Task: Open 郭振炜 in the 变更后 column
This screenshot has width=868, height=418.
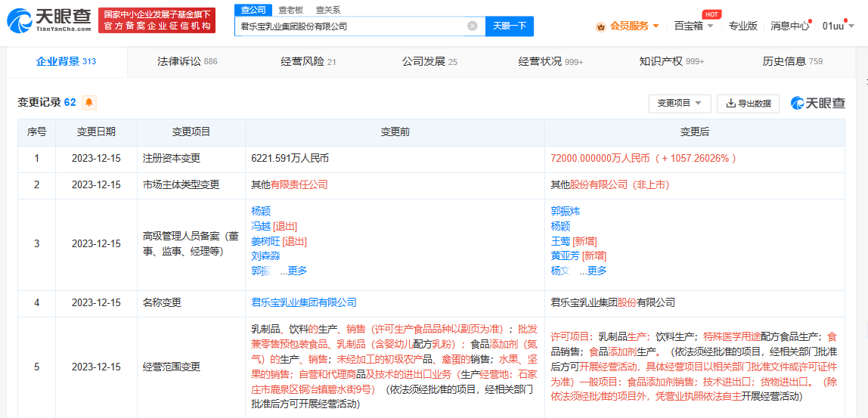Action: [566, 211]
